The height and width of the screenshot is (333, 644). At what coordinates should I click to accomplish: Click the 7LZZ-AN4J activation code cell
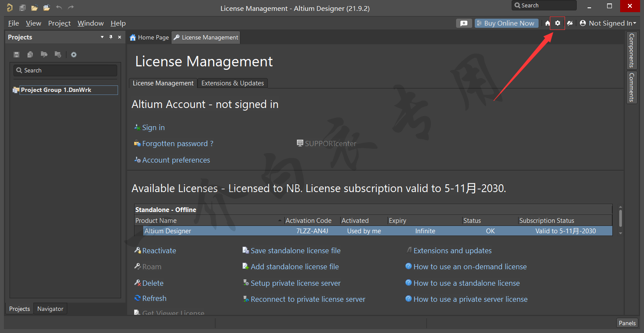click(312, 231)
